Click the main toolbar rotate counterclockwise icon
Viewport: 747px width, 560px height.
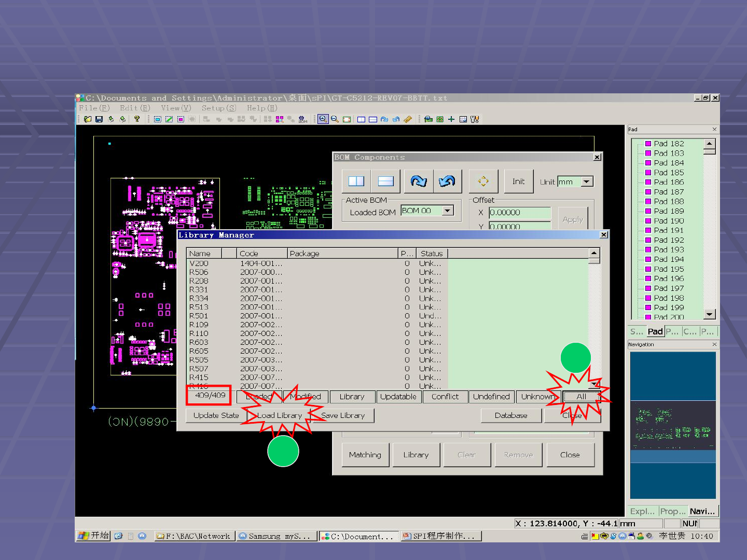click(x=396, y=119)
